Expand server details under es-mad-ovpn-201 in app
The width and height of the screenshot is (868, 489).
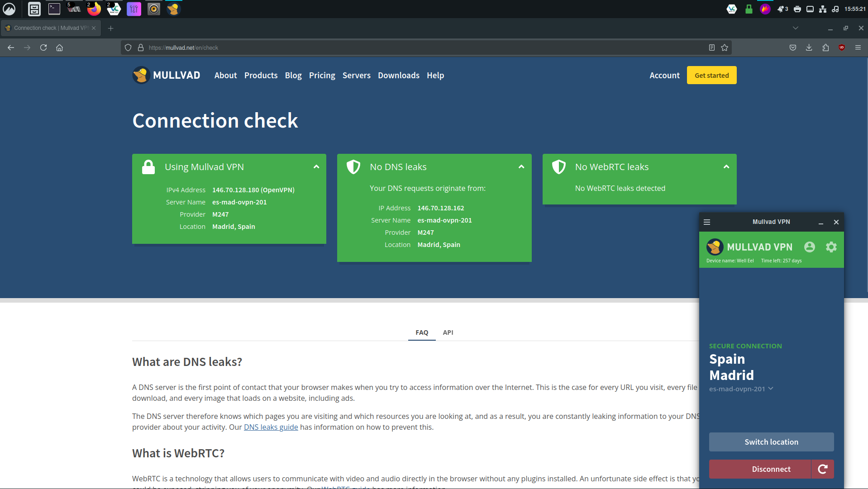[771, 389]
